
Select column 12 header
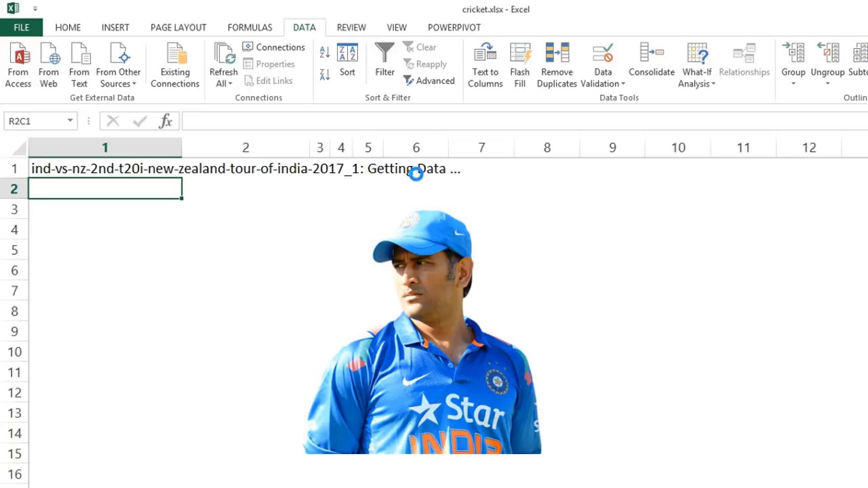(x=808, y=147)
